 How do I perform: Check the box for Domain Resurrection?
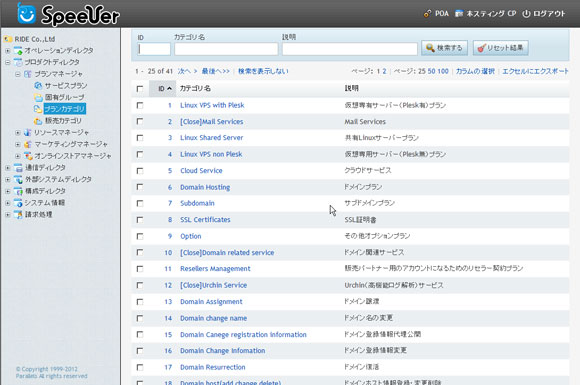point(140,367)
